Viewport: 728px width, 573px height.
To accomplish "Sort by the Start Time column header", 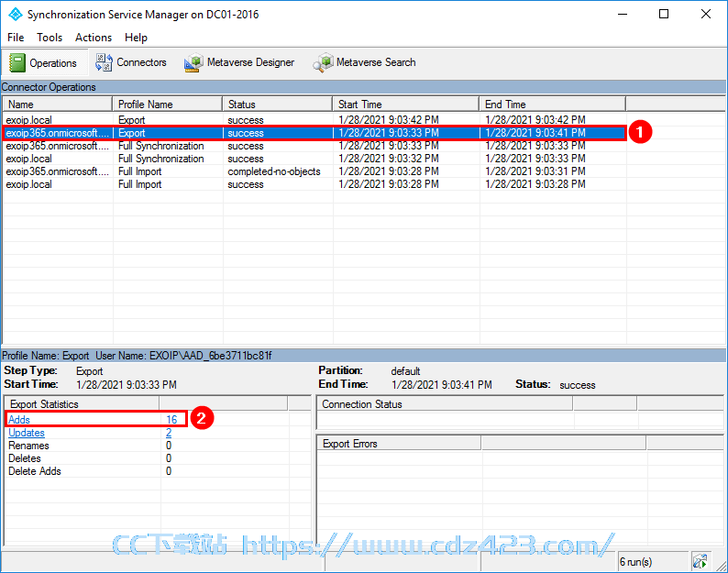I will click(406, 105).
